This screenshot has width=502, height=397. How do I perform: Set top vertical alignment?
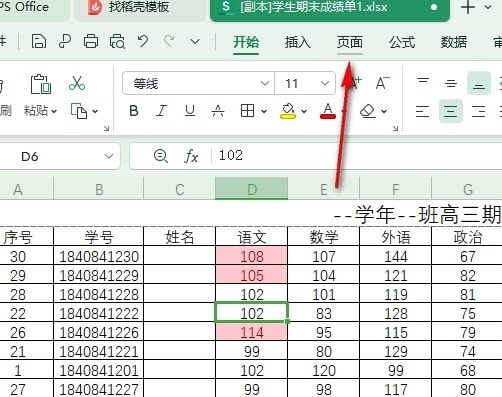point(423,83)
